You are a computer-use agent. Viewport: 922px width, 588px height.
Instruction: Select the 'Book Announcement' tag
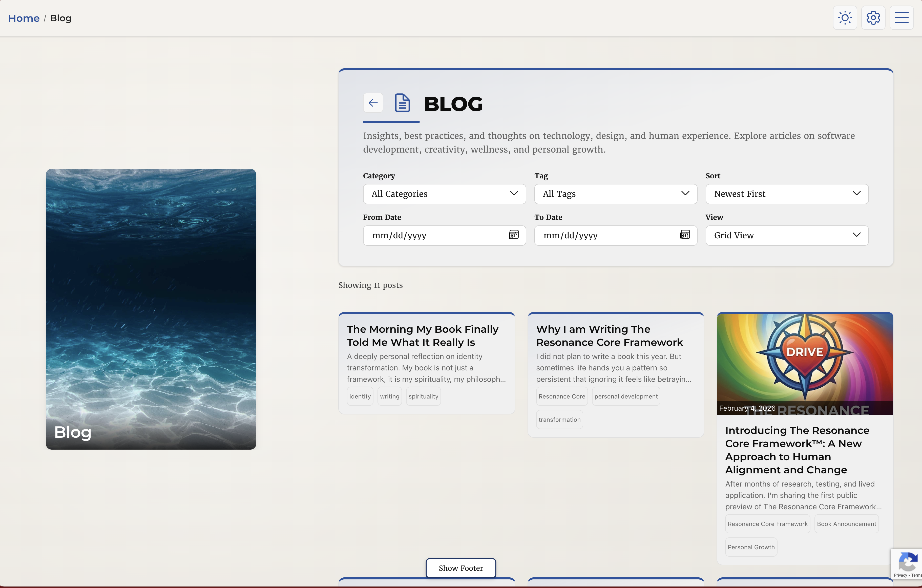(x=846, y=524)
